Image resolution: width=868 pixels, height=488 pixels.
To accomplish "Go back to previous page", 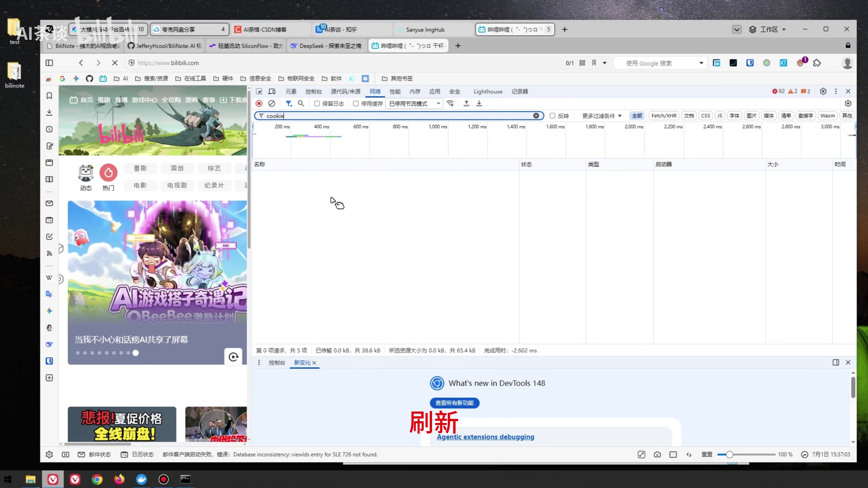I will [x=81, y=63].
